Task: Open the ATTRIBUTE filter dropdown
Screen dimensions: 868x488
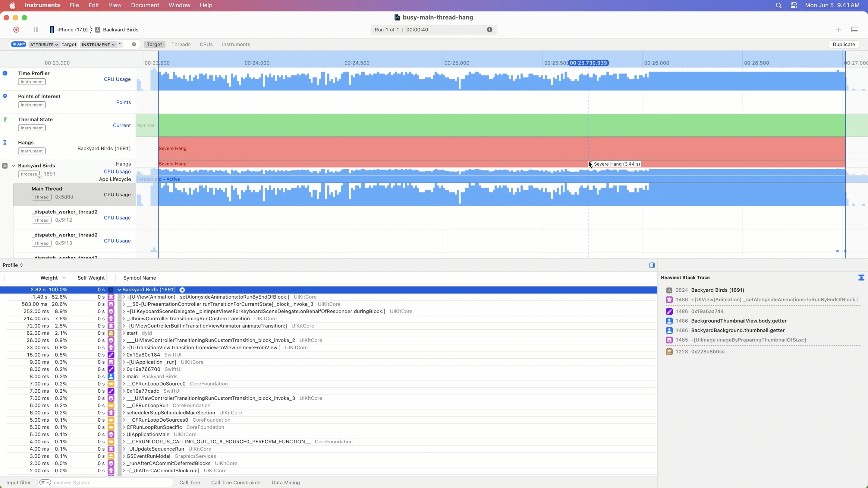Action: 44,45
